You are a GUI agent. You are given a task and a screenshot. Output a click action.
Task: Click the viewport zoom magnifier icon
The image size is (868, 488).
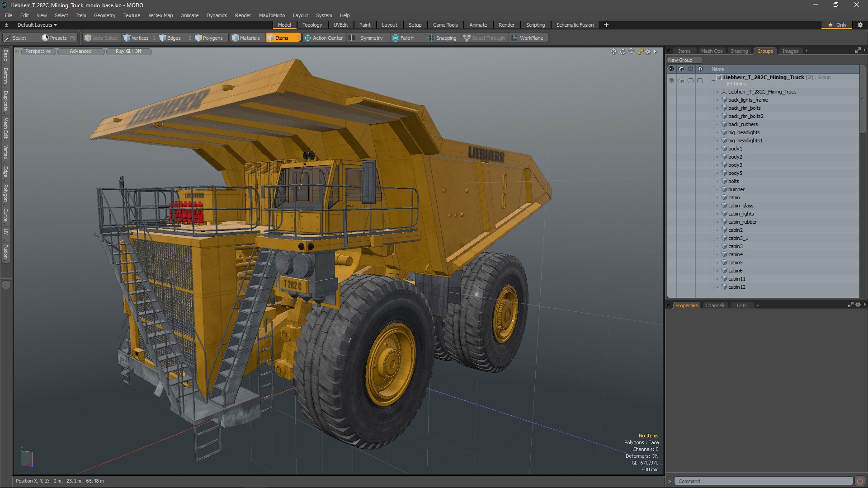pos(632,52)
